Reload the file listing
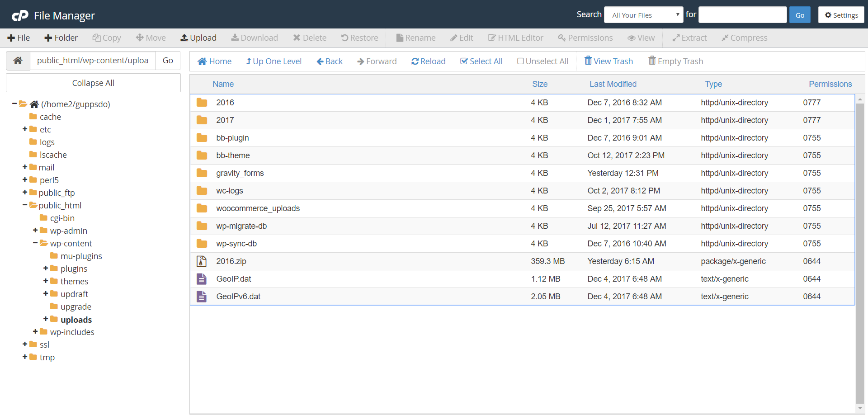Screen dimensions: 868x415 [x=428, y=61]
